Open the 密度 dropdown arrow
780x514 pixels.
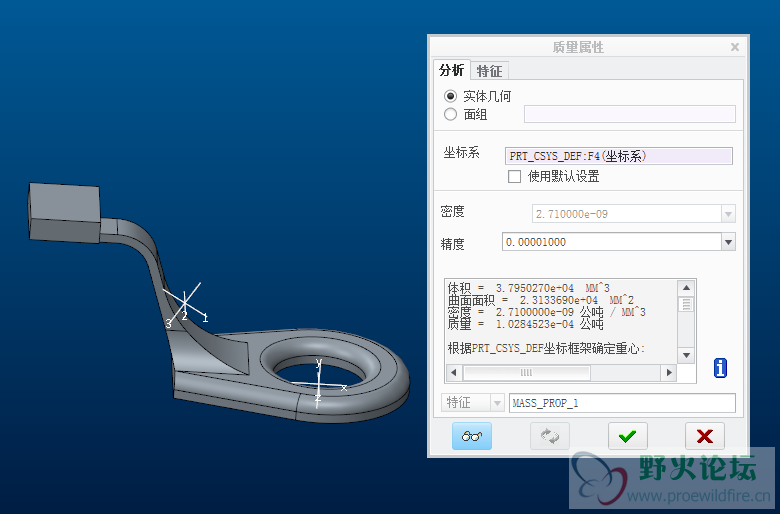728,214
